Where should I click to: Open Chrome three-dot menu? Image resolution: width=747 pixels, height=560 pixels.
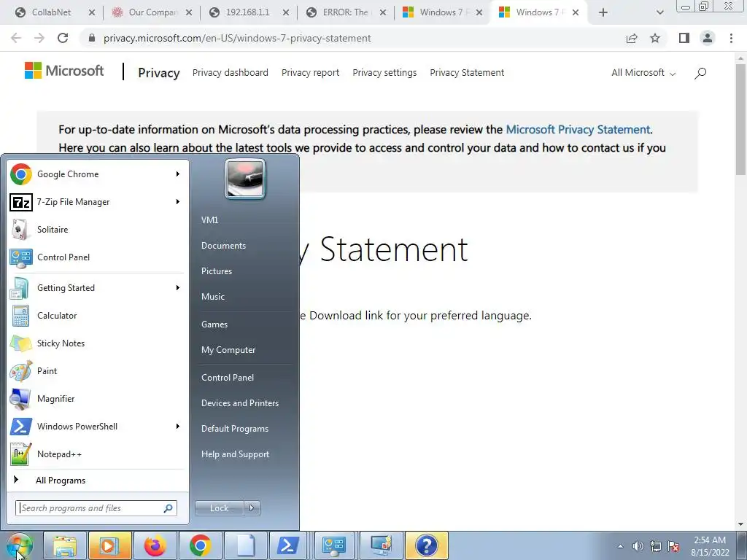(731, 38)
